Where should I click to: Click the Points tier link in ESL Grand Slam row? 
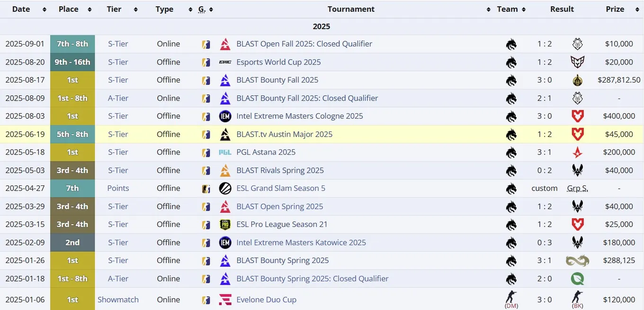click(118, 188)
